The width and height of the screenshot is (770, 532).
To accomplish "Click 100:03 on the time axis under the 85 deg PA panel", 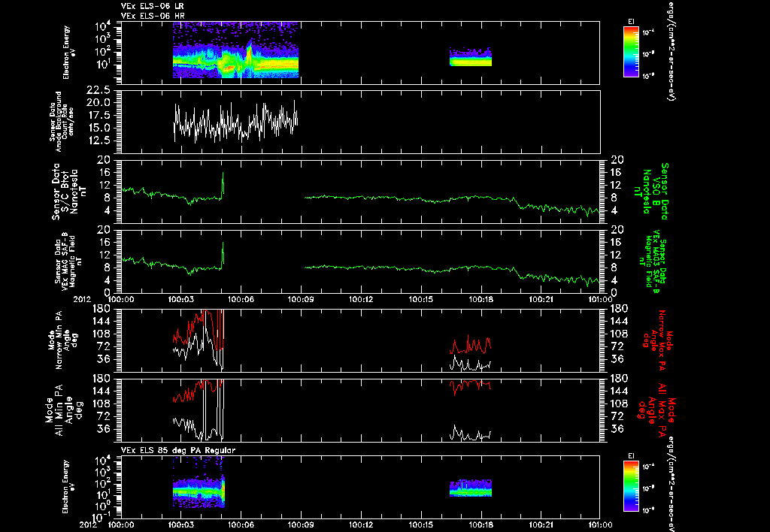I will [x=180, y=524].
